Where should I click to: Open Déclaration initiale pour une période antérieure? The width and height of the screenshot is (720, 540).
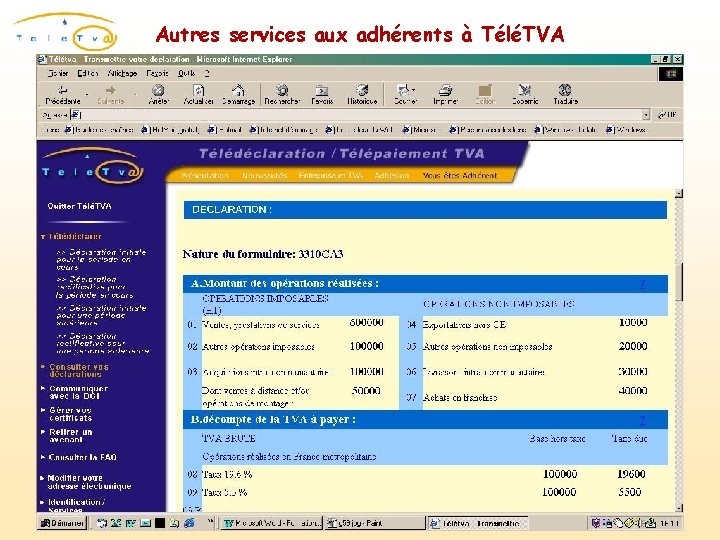101,315
